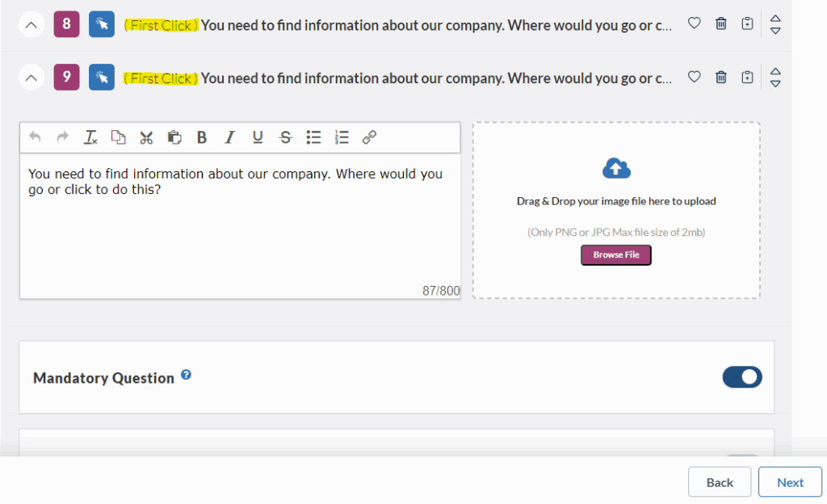Select the Bold formatting icon
Viewport: 827px width, 504px height.
click(x=201, y=136)
